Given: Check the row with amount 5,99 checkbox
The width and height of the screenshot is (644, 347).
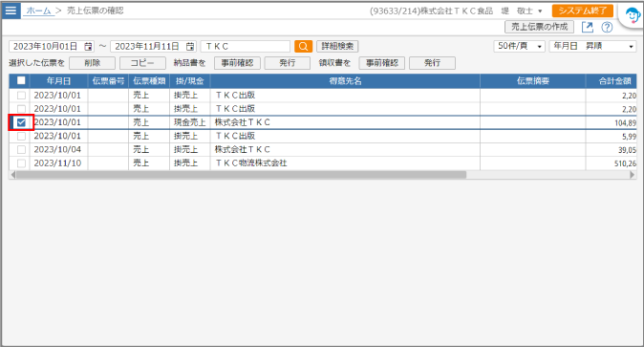Looking at the screenshot, I should tap(21, 136).
